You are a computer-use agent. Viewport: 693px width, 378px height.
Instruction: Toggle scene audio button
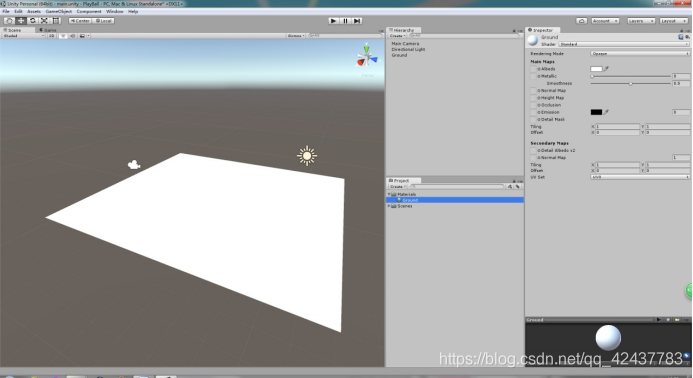72,36
